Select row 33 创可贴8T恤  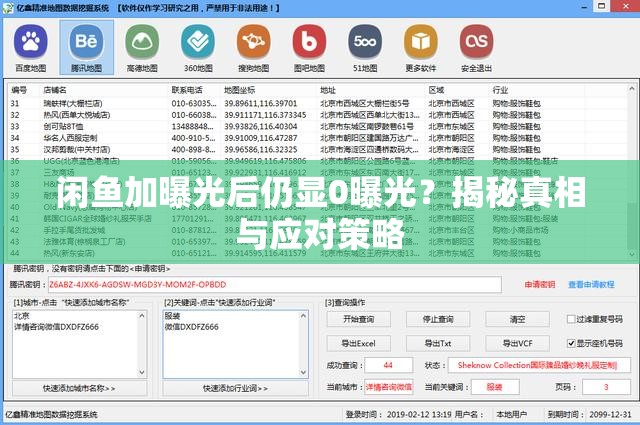point(318,126)
